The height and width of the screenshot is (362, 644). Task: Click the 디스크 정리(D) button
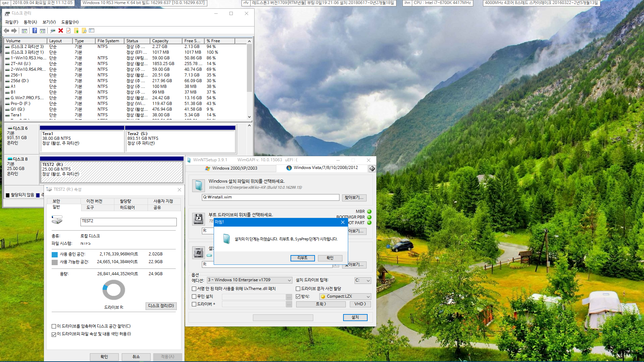(161, 306)
